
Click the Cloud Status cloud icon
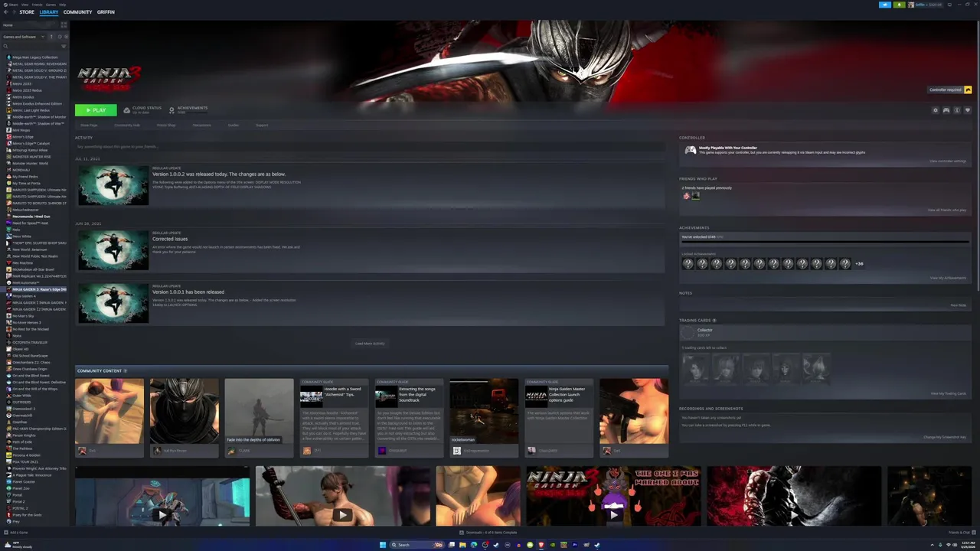point(126,110)
